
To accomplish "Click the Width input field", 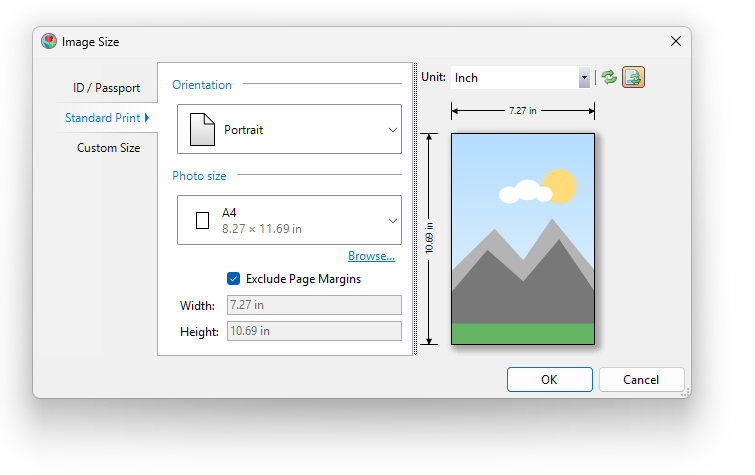I will click(x=314, y=305).
